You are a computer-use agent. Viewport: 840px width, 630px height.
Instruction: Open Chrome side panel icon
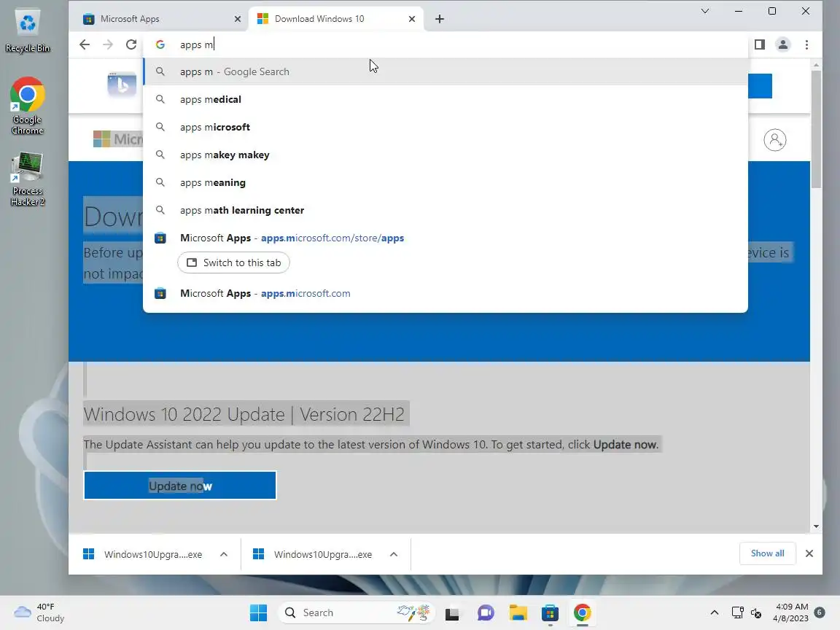point(760,44)
